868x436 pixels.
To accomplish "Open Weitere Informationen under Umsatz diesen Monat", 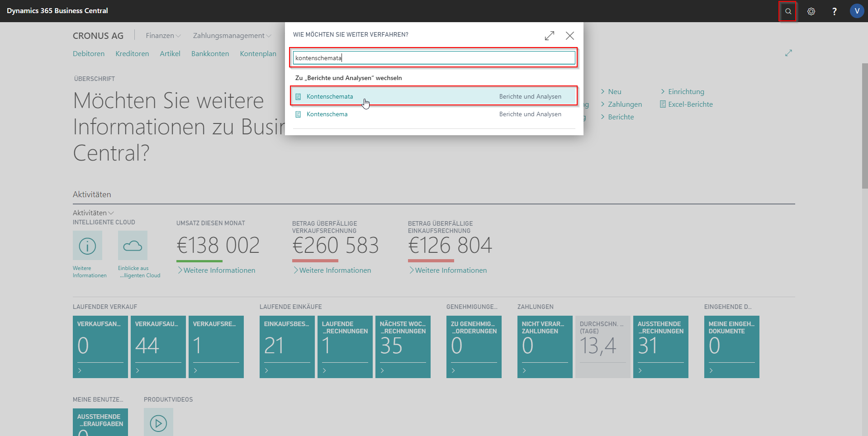I will click(216, 270).
